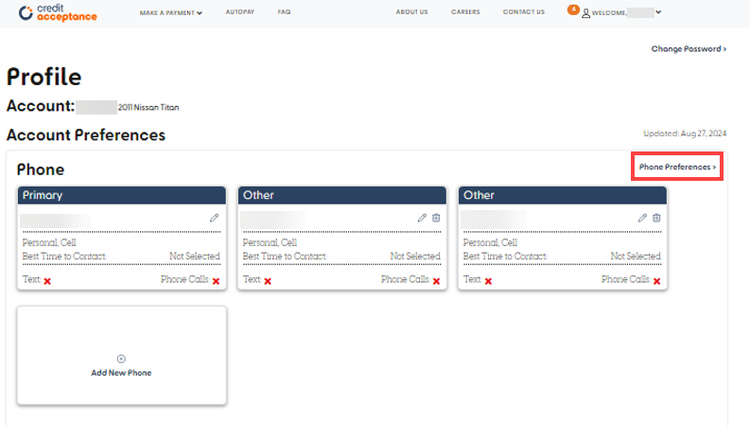The width and height of the screenshot is (750, 426).
Task: Toggle Text red X on middle Other phone
Action: click(x=267, y=281)
